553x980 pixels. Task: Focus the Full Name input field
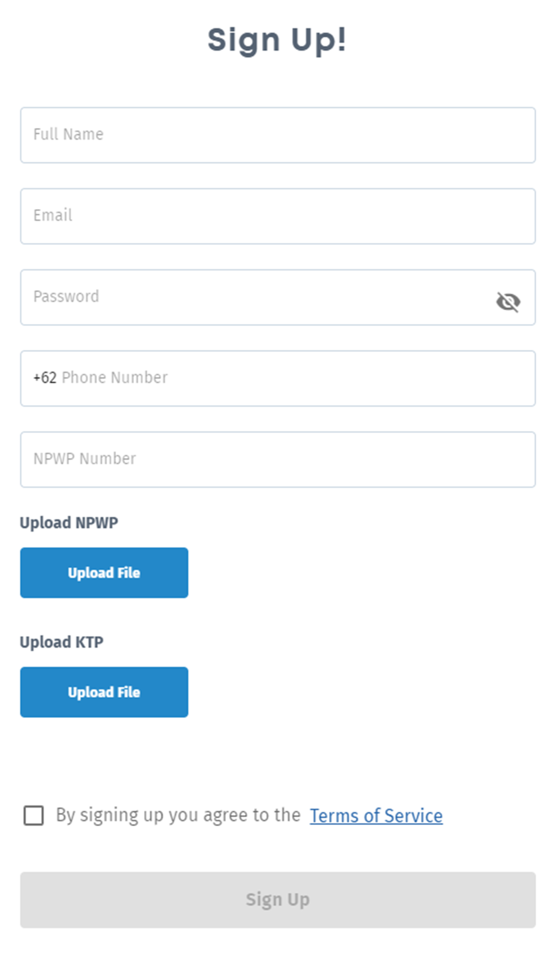[278, 135]
